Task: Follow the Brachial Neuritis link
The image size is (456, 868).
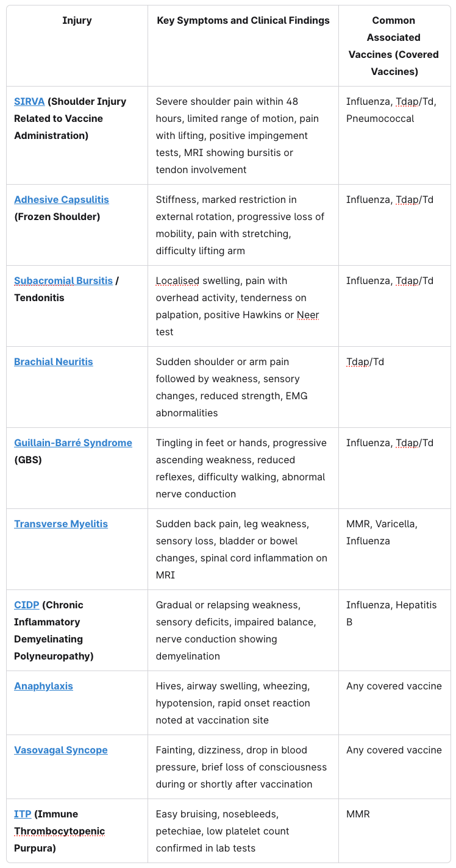Action: [x=54, y=361]
